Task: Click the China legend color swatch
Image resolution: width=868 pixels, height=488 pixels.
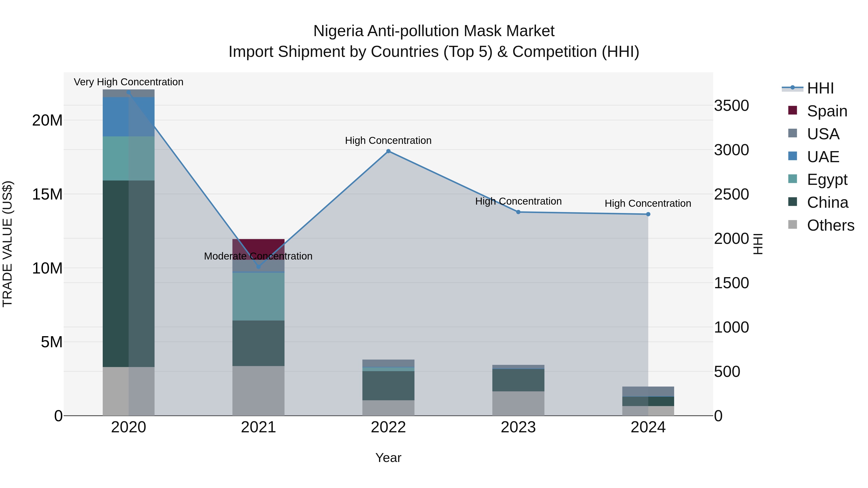Action: pos(793,202)
